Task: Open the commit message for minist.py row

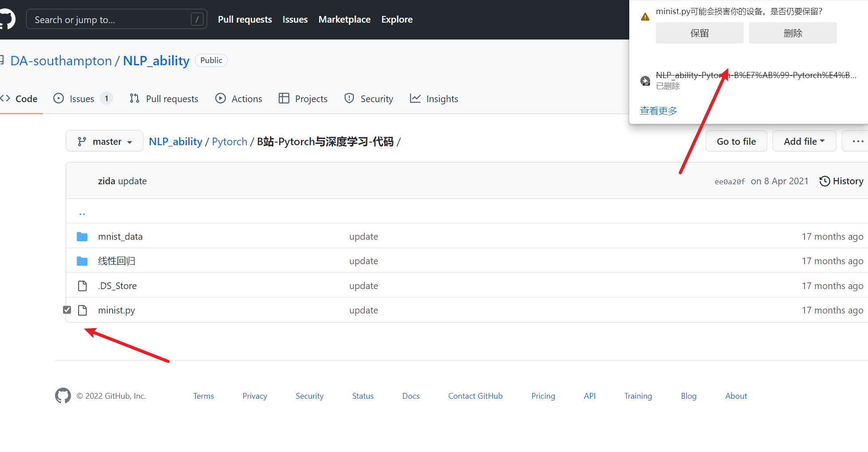Action: coord(363,310)
